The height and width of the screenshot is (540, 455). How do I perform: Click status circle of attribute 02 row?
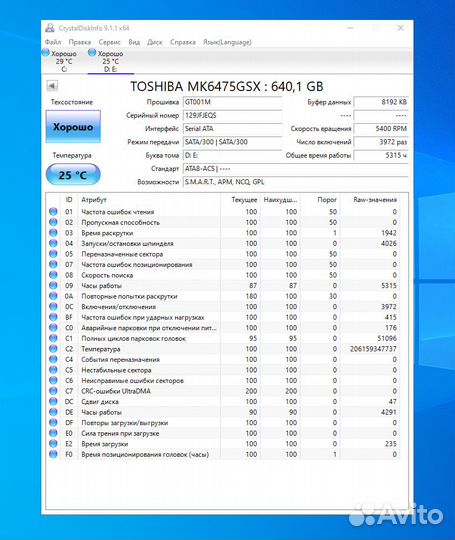click(53, 222)
